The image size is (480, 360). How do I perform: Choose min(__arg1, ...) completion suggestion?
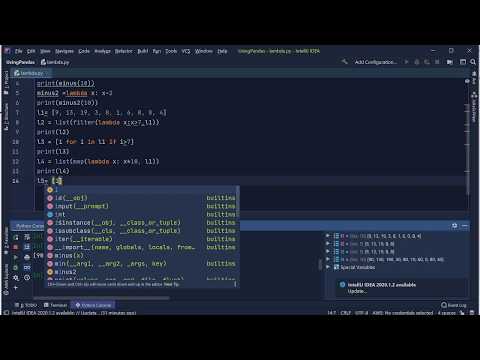142,264
